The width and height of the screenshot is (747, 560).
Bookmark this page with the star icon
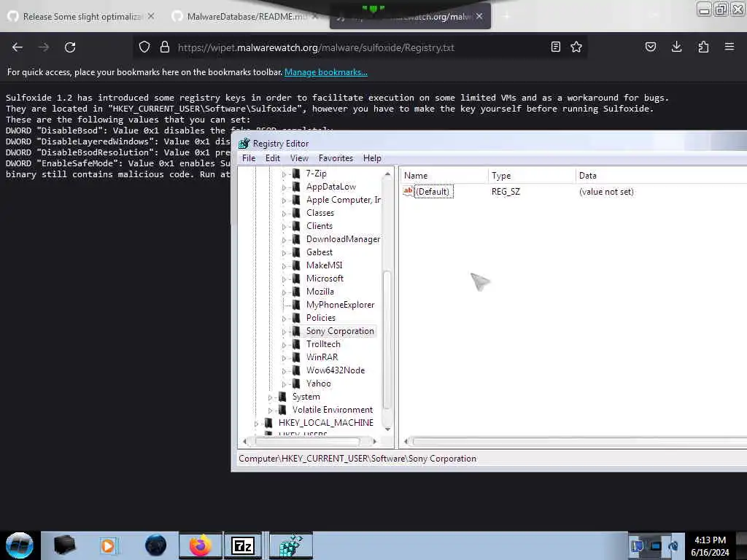pos(576,47)
